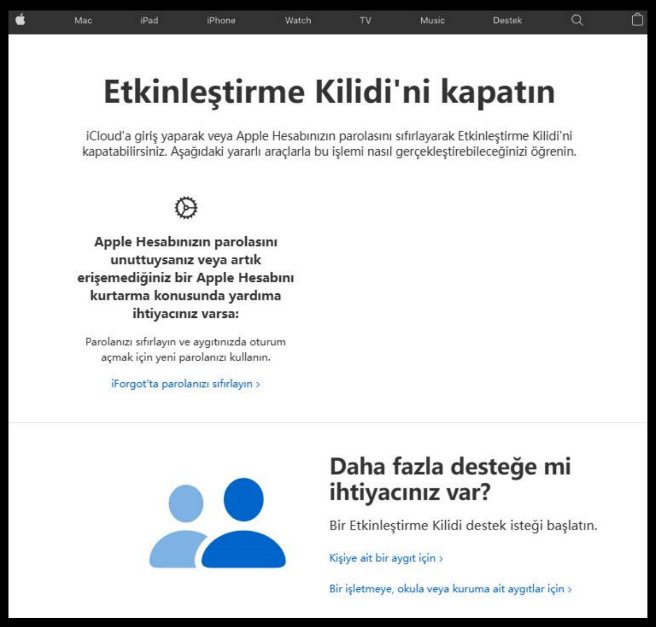Click the Apple Hesabınızın parolasını bold paragraph

tap(185, 278)
